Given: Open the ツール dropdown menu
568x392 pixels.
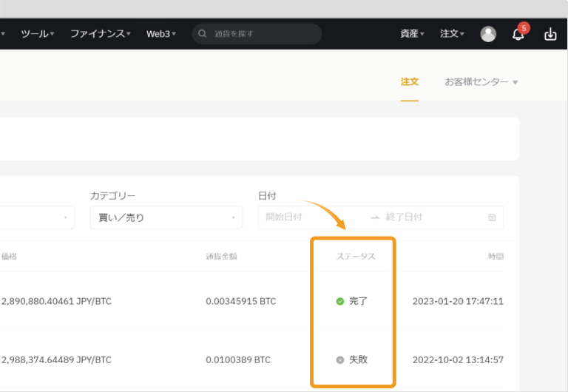Looking at the screenshot, I should click(x=37, y=34).
